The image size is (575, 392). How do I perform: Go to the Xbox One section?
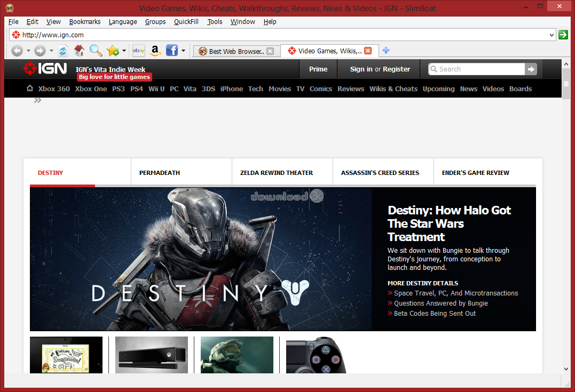(x=91, y=89)
